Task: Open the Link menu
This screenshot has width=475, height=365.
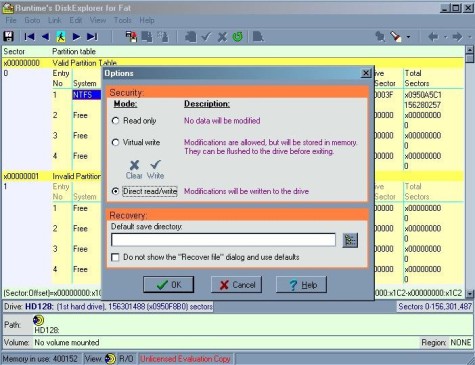Action: point(54,20)
